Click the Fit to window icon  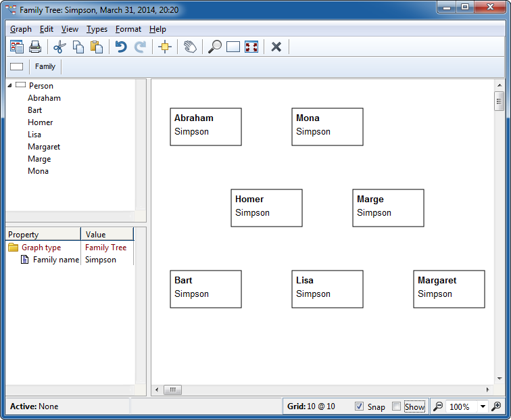[251, 47]
